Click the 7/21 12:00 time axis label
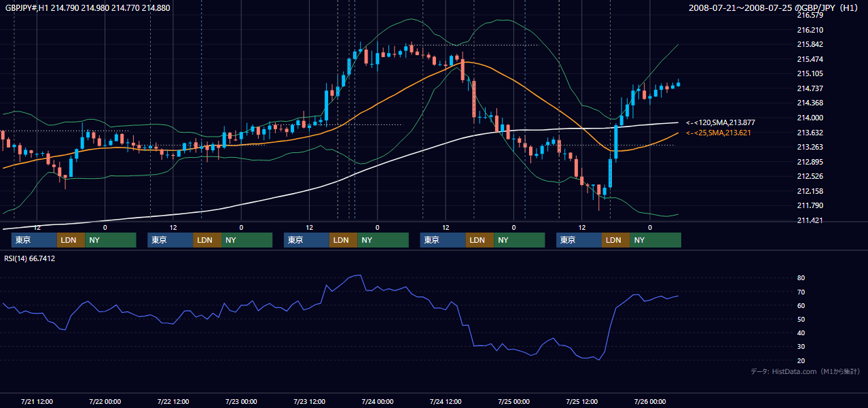 point(37,401)
